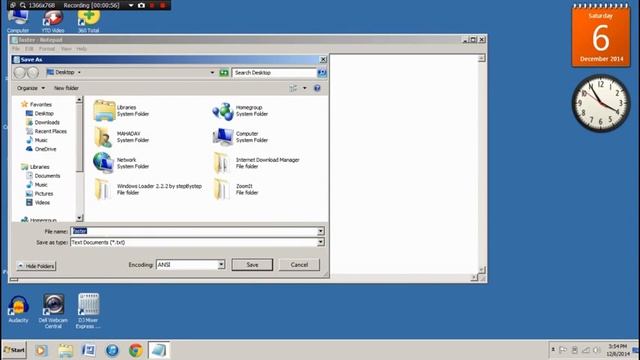Screen dimensions: 640x360
Task: Click the search magnifier in Search Desktop
Action: click(x=322, y=73)
